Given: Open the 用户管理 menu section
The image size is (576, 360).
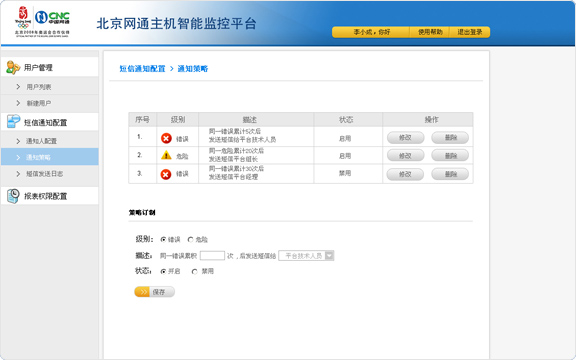Looking at the screenshot, I should coord(50,68).
